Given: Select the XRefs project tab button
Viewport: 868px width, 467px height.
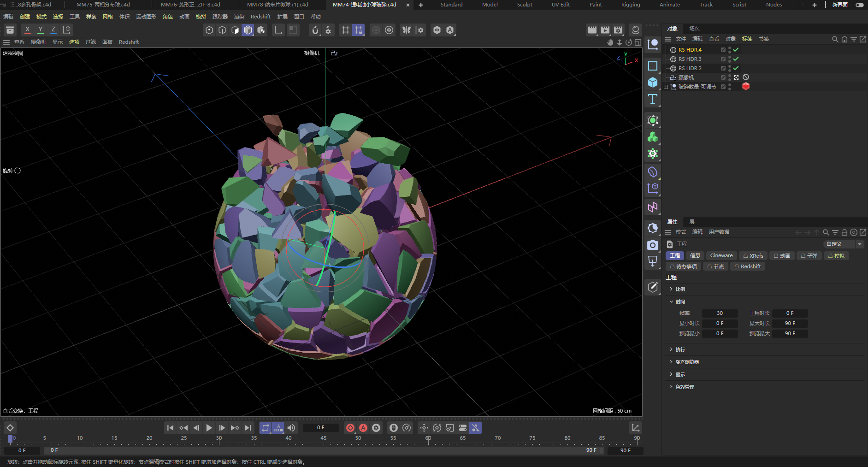Looking at the screenshot, I should click(753, 255).
